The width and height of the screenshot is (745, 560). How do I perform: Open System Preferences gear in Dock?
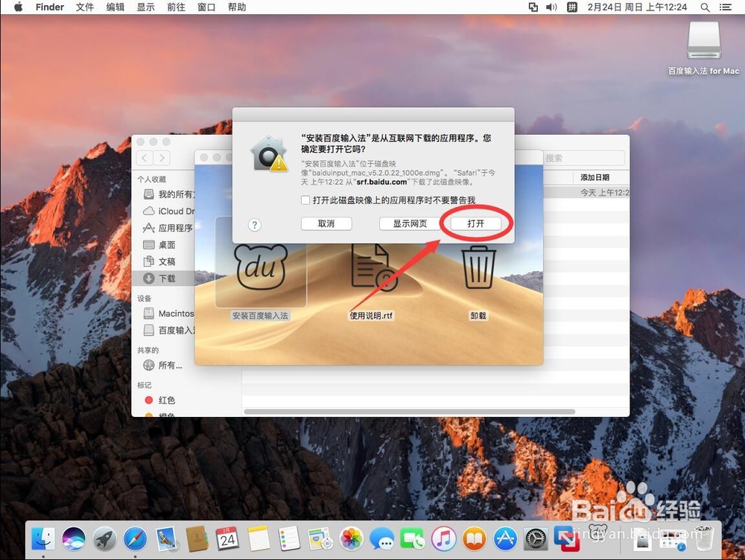[536, 539]
